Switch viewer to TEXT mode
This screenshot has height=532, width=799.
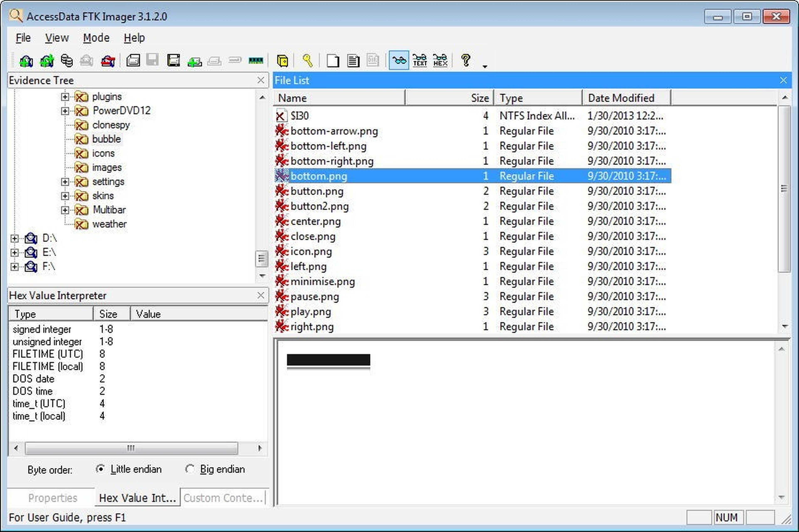click(x=420, y=61)
